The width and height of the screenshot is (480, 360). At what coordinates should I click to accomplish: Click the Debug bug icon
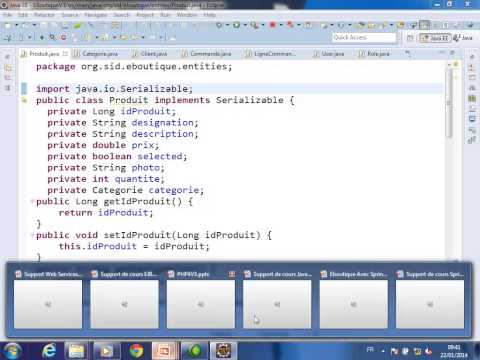tap(219, 25)
